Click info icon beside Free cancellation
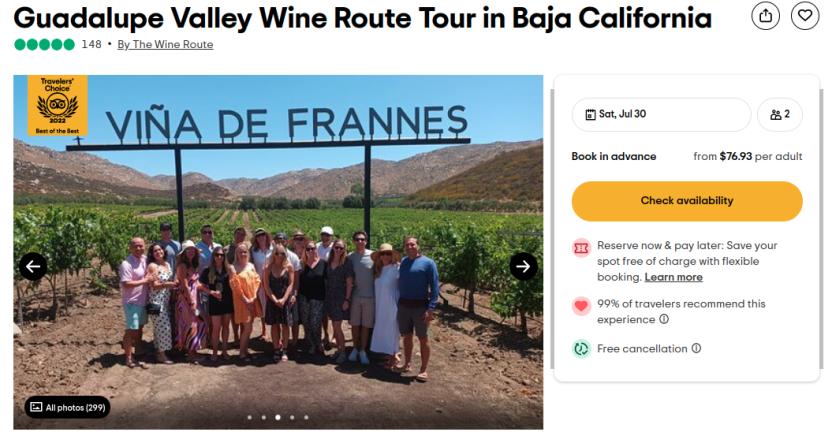 click(x=696, y=348)
